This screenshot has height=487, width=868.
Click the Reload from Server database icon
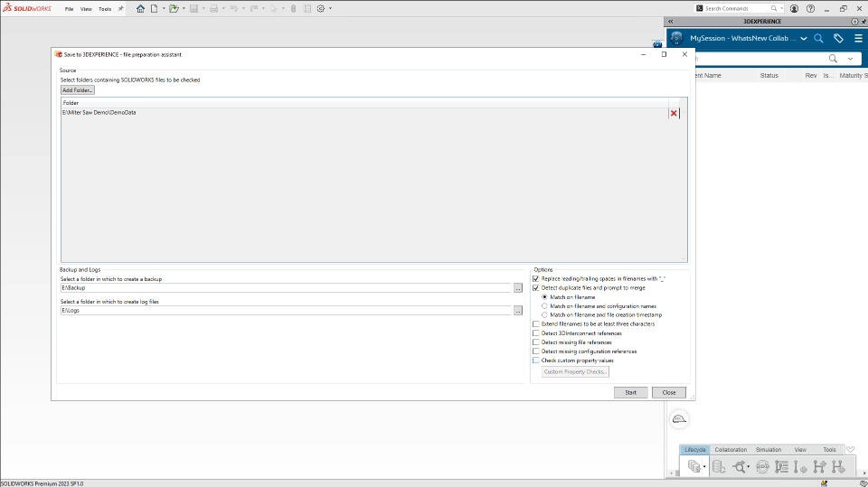tap(719, 466)
